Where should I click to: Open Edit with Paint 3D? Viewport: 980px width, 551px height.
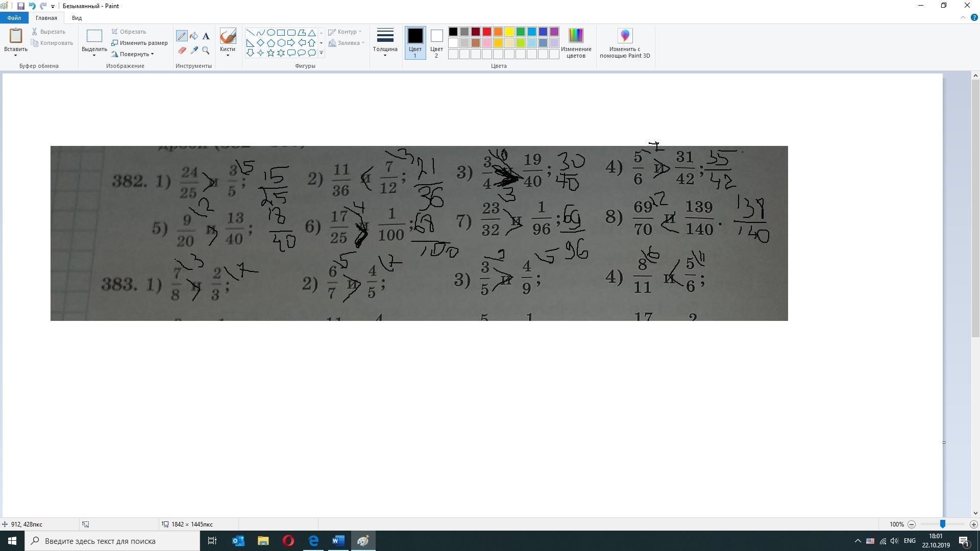[x=625, y=43]
